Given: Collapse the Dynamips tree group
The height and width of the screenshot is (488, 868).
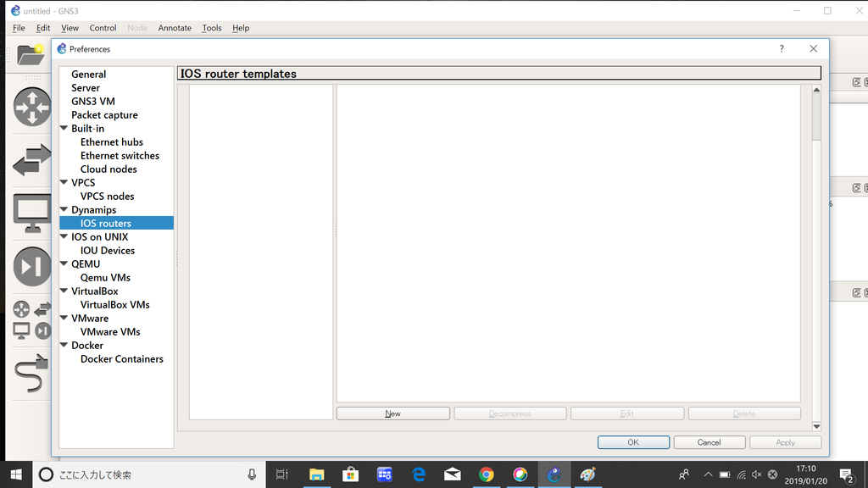Looking at the screenshot, I should tap(64, 209).
